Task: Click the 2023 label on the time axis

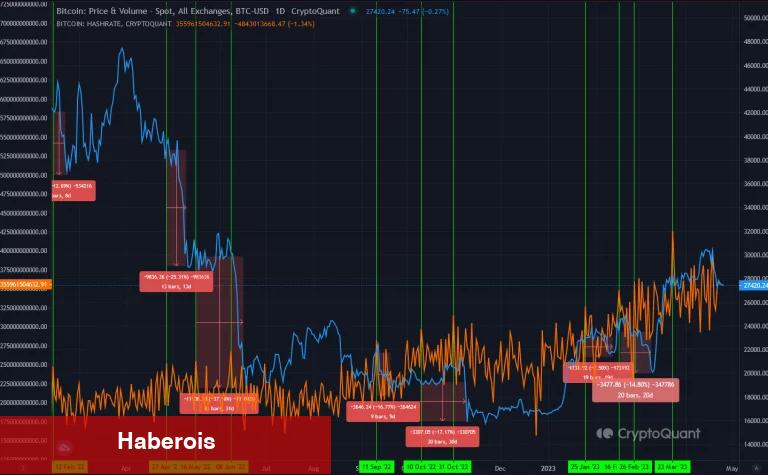Action: click(548, 468)
